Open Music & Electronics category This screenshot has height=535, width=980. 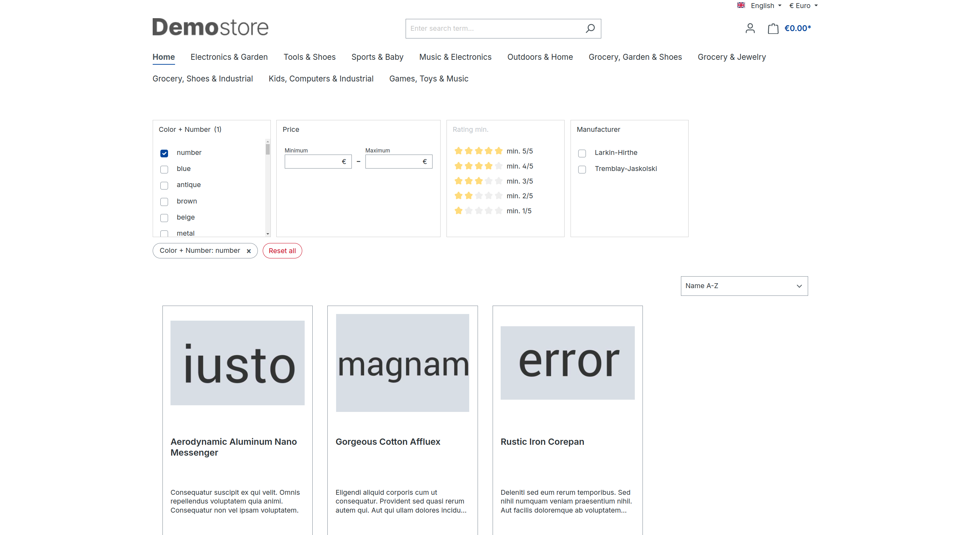click(x=455, y=57)
